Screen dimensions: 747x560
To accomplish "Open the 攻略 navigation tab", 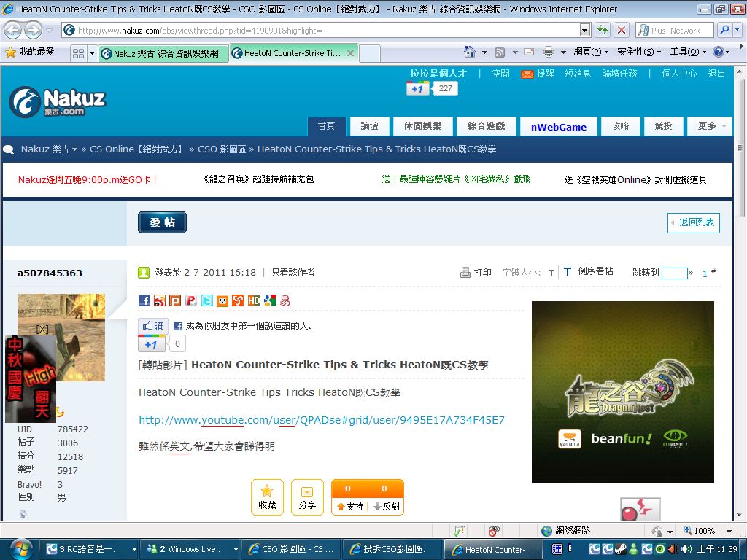I will 621,126.
